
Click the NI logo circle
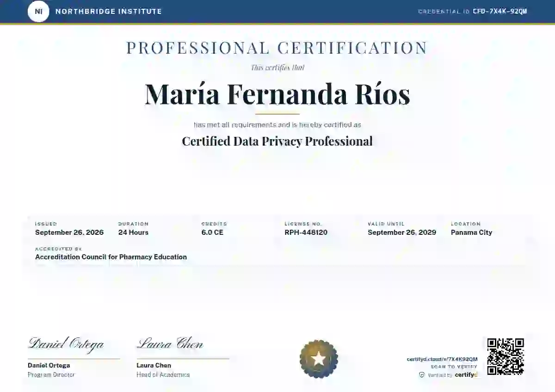[38, 11]
